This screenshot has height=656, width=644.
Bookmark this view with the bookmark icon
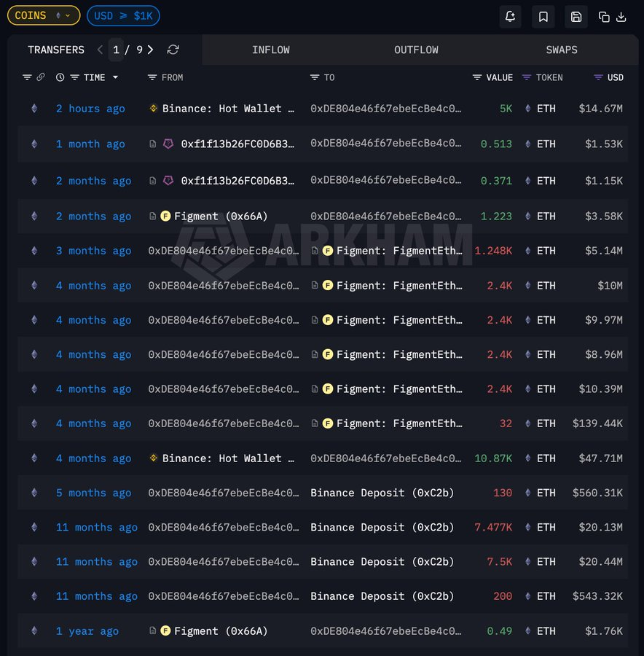pos(543,17)
